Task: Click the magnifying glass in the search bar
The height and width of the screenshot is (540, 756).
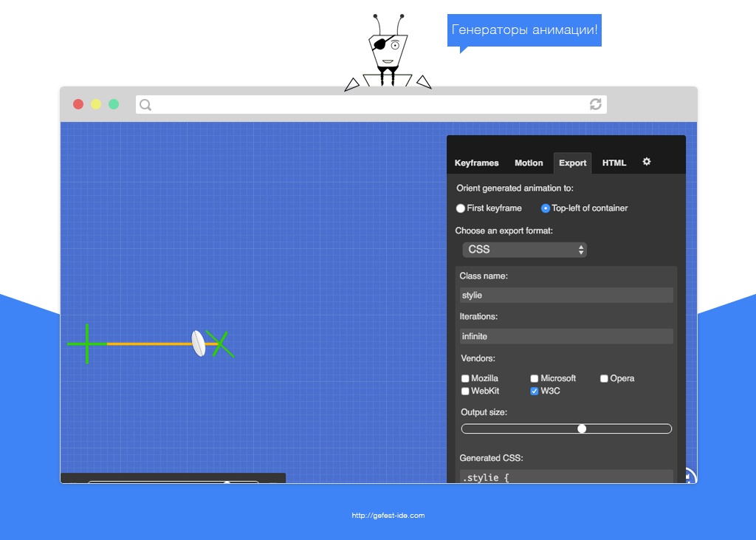Action: click(145, 104)
